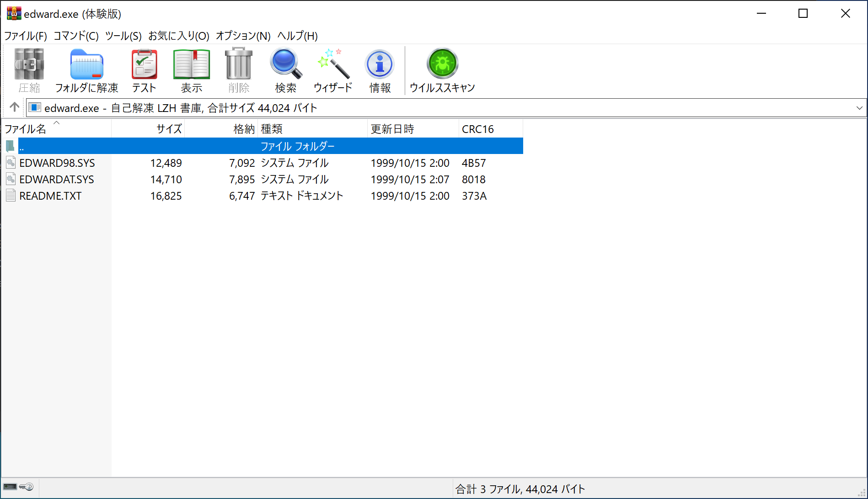
Task: Click the 削除 trash can icon
Action: (x=239, y=64)
